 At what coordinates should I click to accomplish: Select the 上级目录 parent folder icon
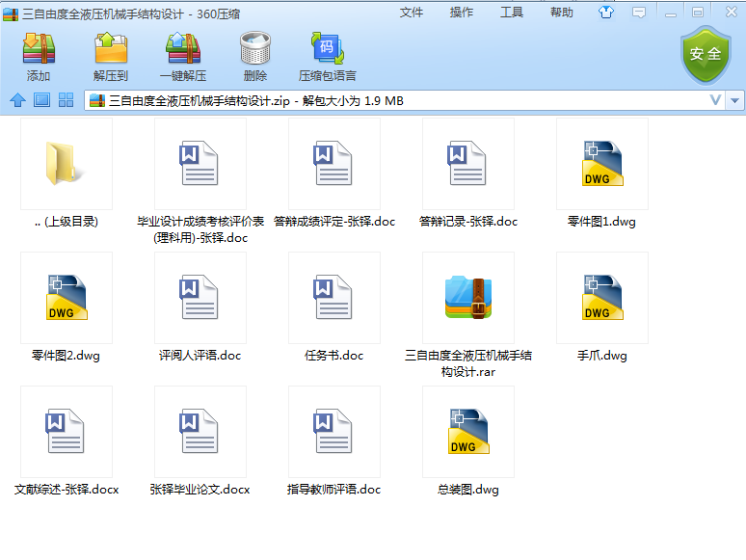coord(67,164)
